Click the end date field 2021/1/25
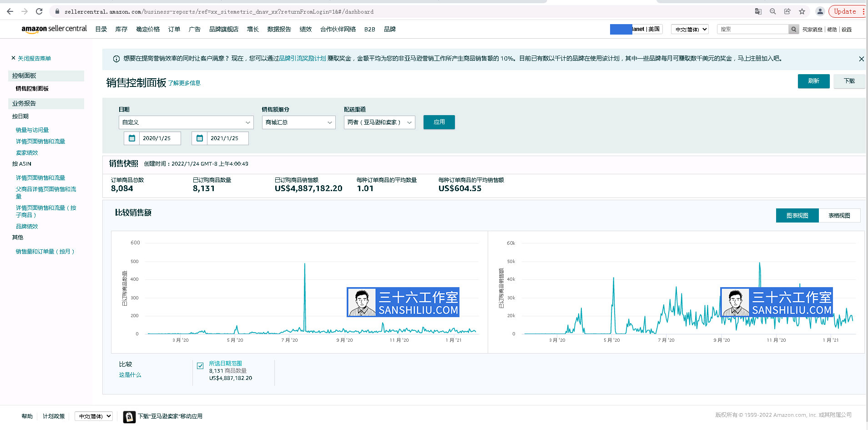The image size is (868, 430). 227,138
